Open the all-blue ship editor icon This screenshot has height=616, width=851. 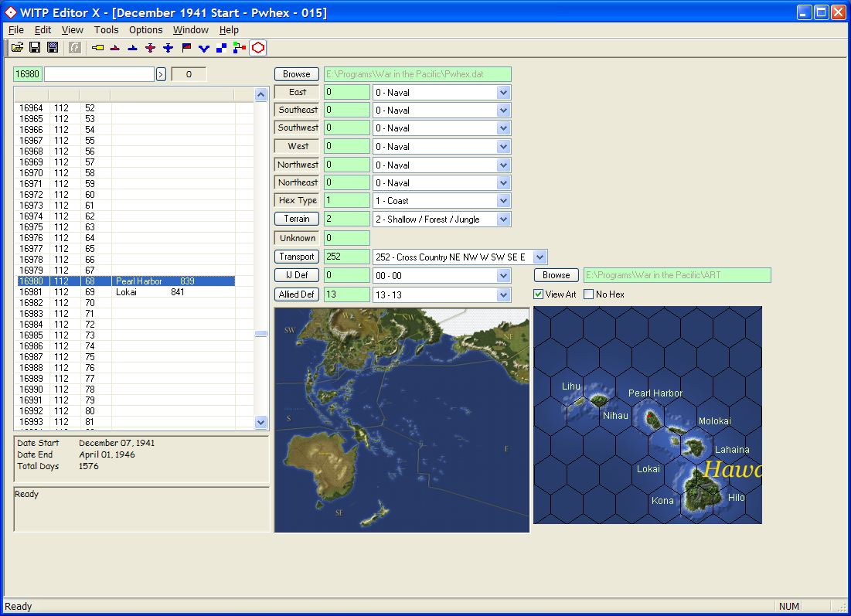click(x=132, y=48)
